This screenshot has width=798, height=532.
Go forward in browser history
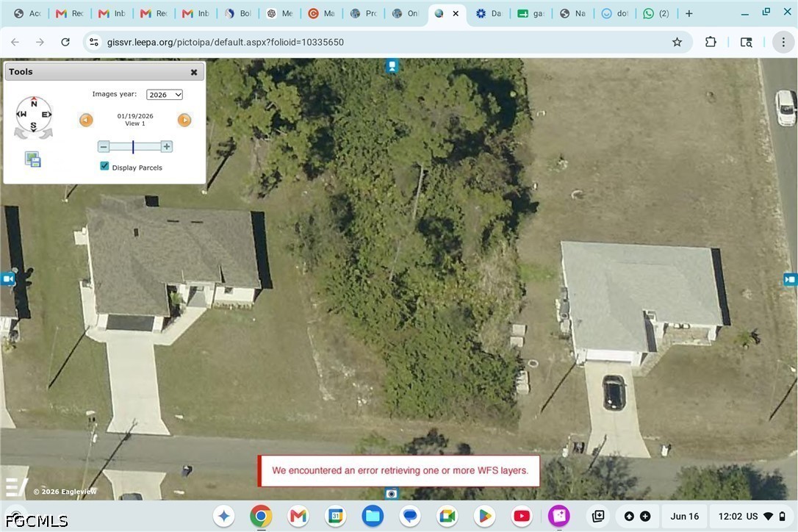pos(40,43)
